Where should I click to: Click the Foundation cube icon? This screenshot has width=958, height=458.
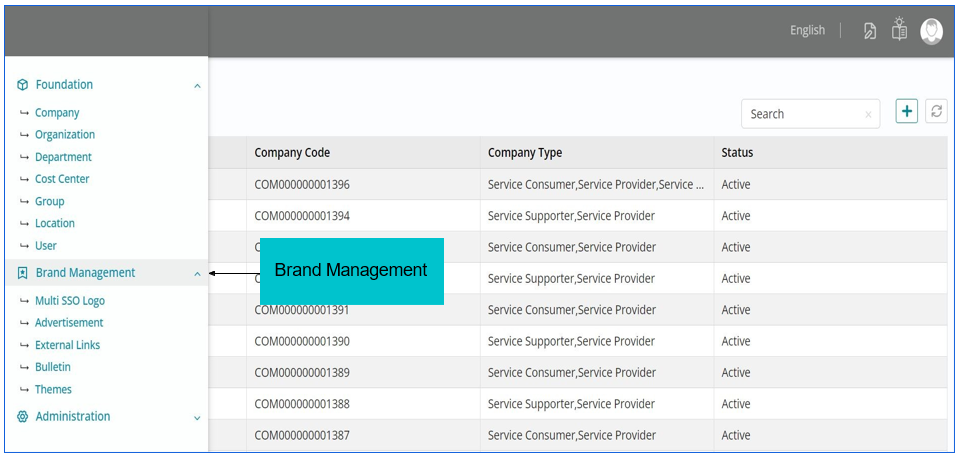[x=23, y=86]
